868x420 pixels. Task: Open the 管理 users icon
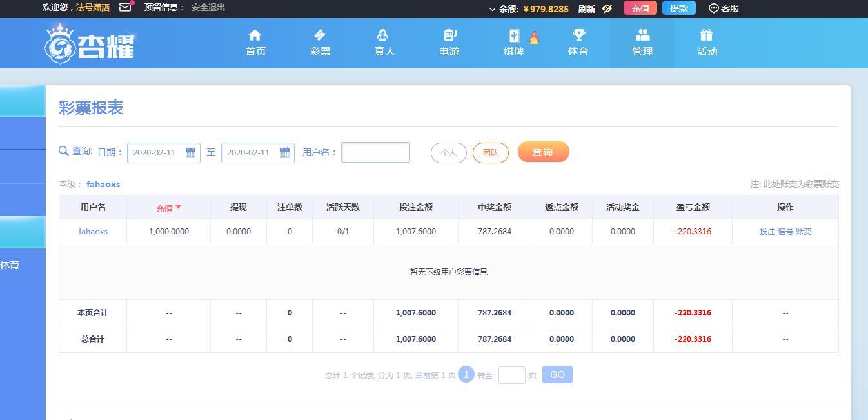[642, 35]
